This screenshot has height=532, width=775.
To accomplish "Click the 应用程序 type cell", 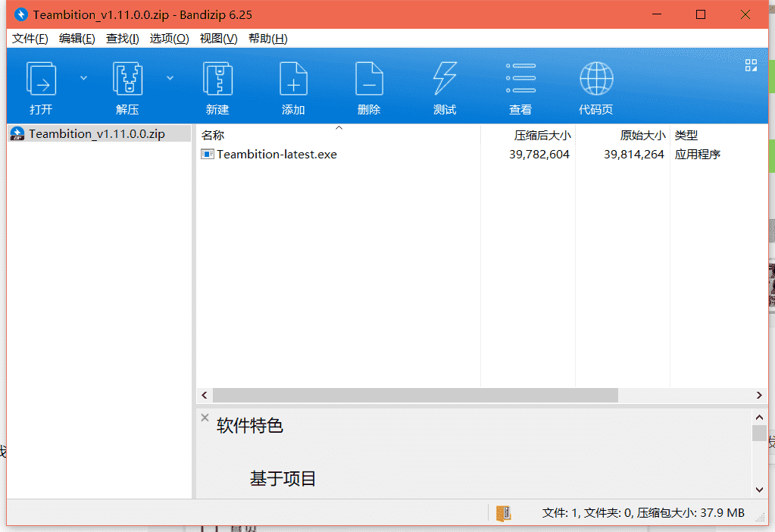I will click(698, 155).
